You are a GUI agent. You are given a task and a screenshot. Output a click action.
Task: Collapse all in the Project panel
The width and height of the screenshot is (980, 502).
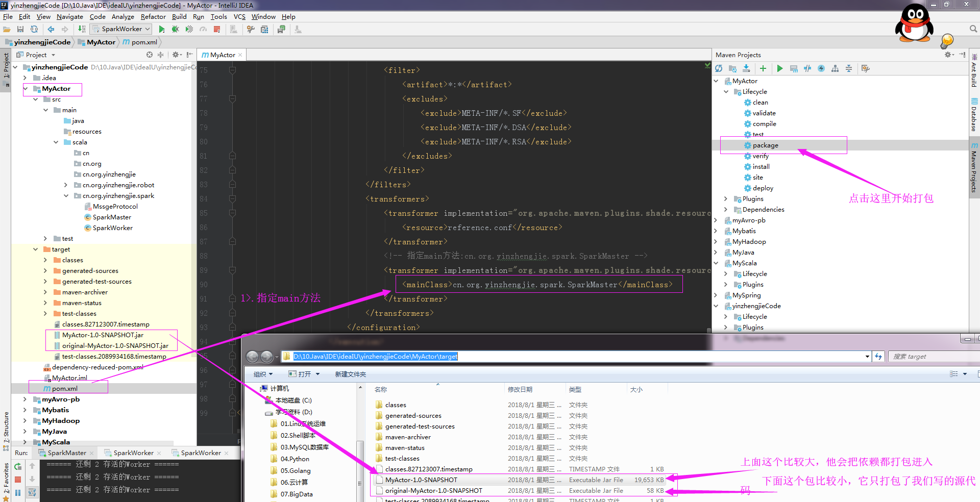point(160,55)
